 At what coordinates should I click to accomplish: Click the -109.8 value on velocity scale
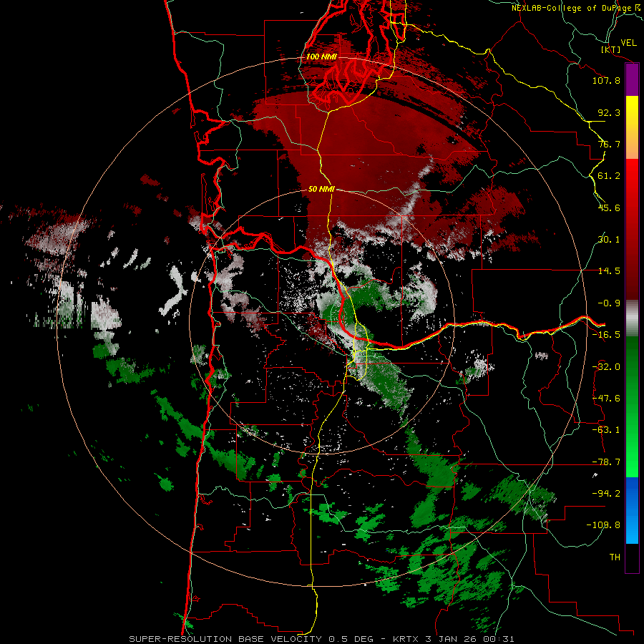(x=604, y=525)
